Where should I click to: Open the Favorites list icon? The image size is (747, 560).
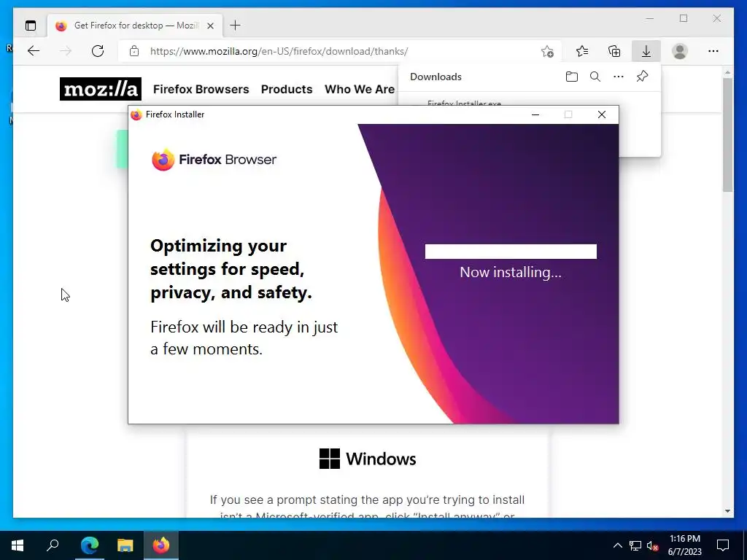click(582, 51)
